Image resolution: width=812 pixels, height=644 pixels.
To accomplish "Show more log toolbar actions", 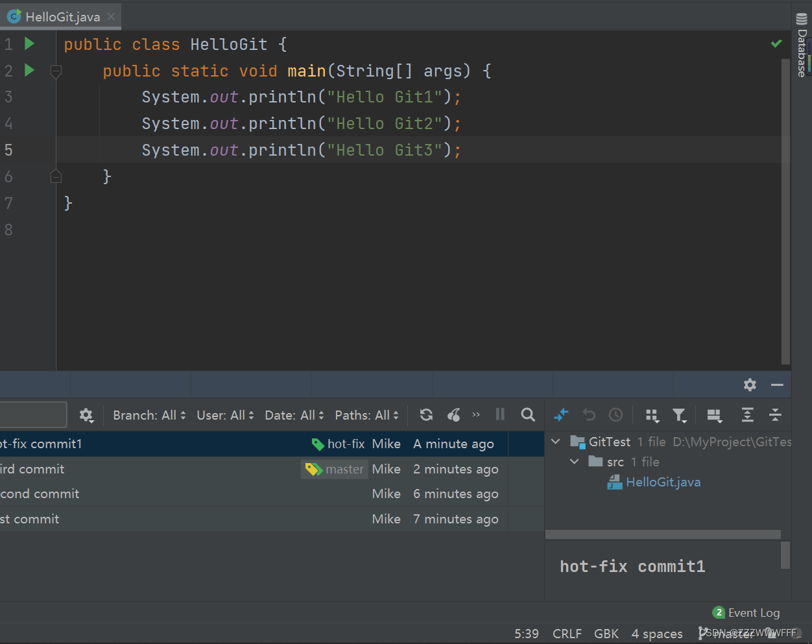I will (476, 415).
